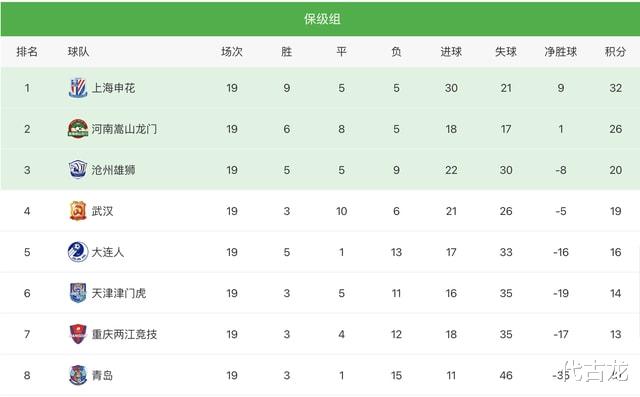
Task: Click the 排名 column header
Action: click(x=27, y=52)
